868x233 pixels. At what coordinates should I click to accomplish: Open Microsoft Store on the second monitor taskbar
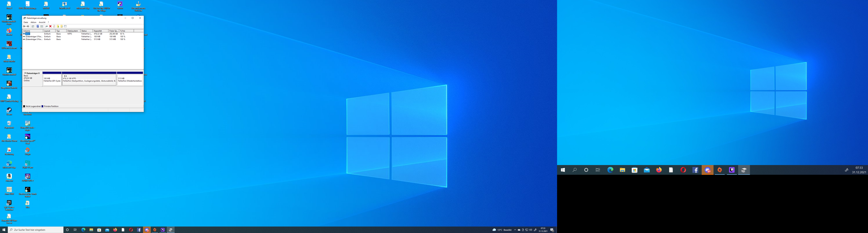click(634, 170)
